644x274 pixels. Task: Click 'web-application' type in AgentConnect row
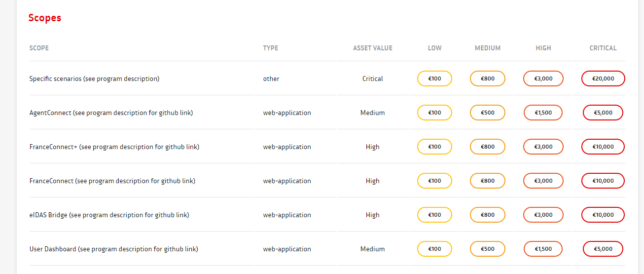tap(287, 113)
